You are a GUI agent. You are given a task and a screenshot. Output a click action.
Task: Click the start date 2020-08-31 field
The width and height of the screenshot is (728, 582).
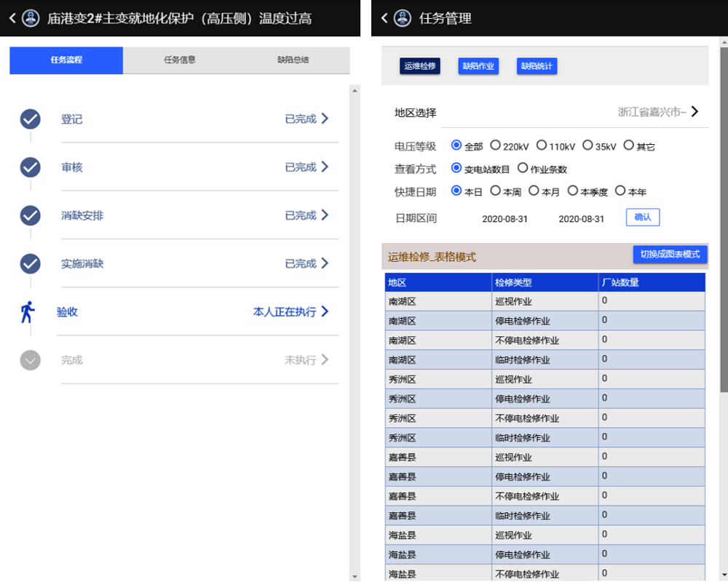(x=505, y=219)
